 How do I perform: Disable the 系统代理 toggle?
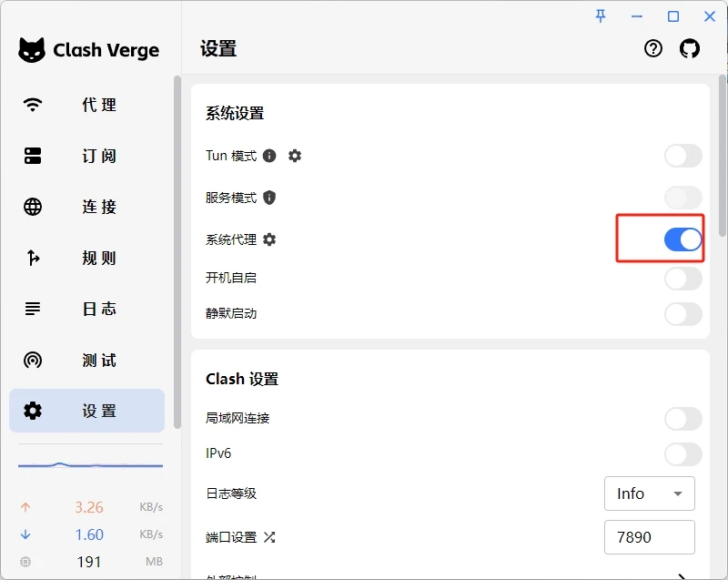[x=682, y=239]
